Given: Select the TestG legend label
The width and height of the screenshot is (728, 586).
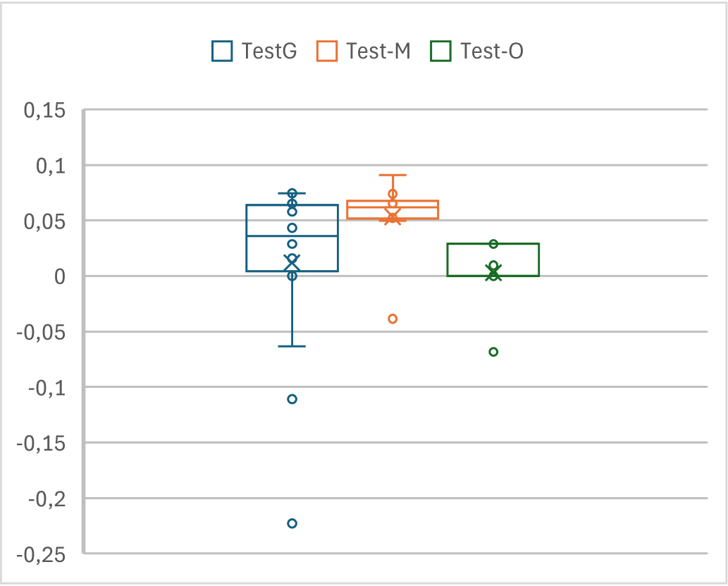Looking at the screenshot, I should click(269, 51).
